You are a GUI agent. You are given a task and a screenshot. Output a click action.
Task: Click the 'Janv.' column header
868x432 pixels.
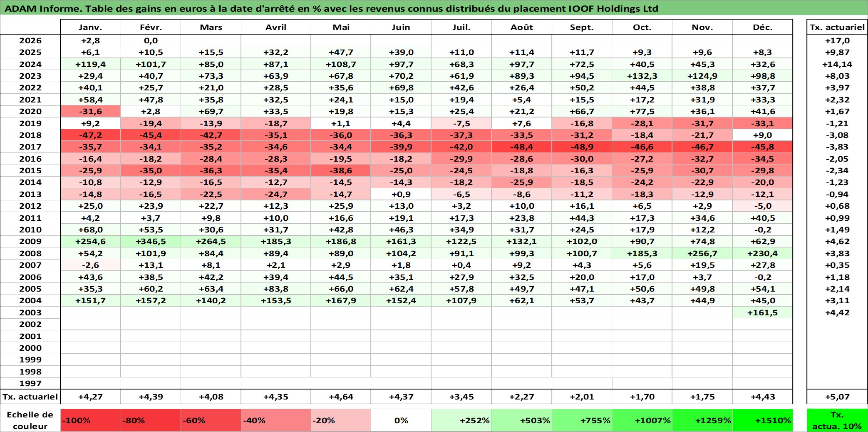(x=91, y=27)
